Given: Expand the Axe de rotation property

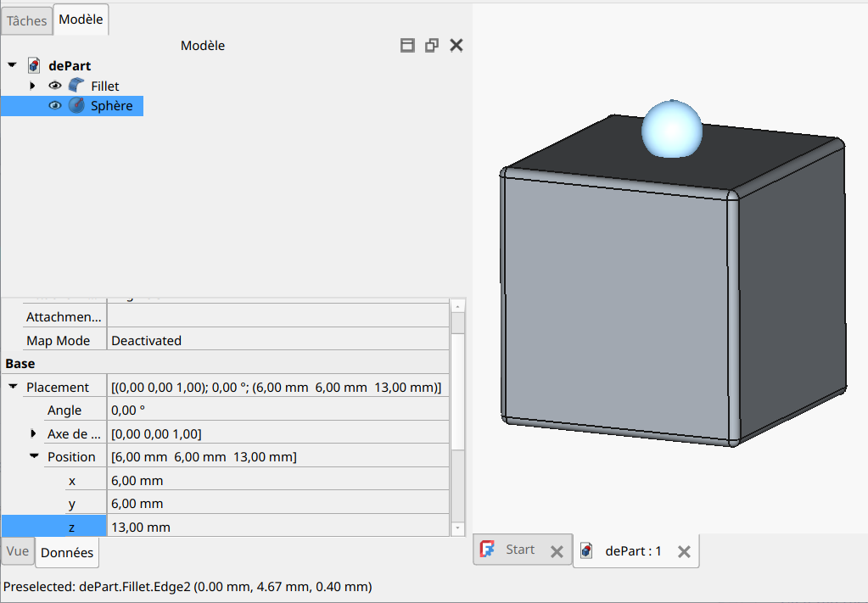Looking at the screenshot, I should [x=33, y=433].
